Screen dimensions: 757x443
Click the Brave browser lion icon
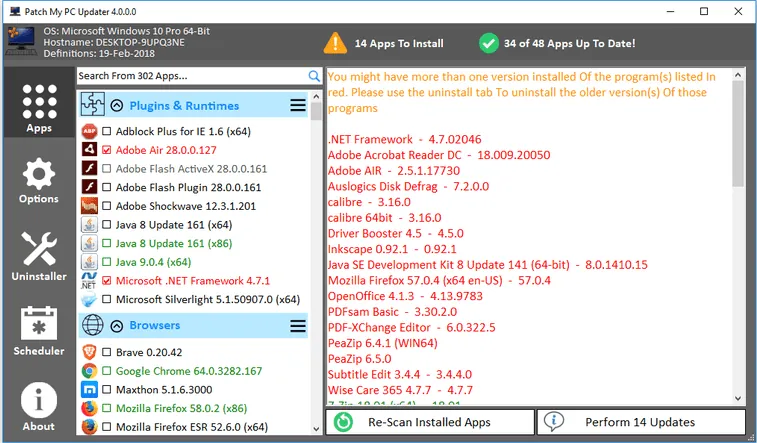point(89,352)
